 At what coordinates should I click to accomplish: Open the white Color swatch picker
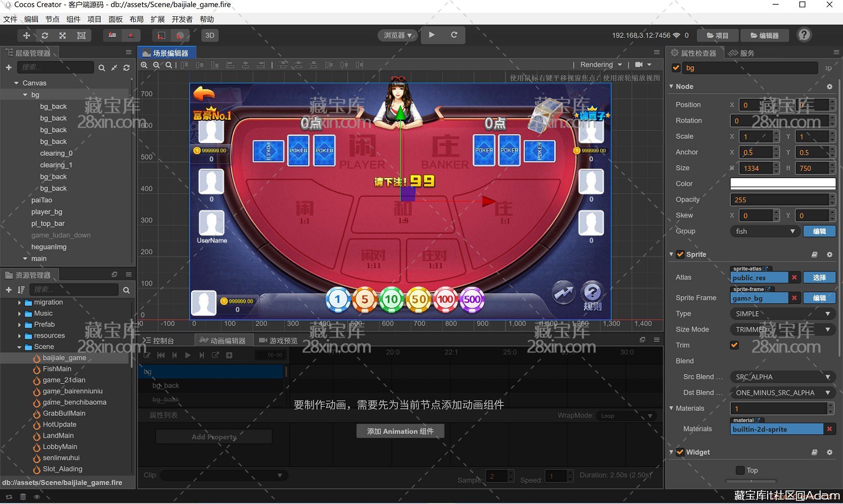point(782,184)
